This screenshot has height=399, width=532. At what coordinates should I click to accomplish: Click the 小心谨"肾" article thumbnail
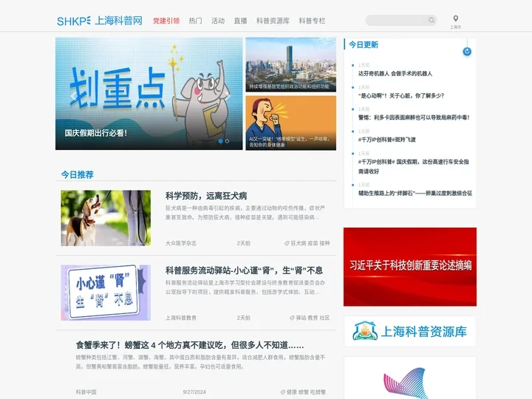coord(106,293)
